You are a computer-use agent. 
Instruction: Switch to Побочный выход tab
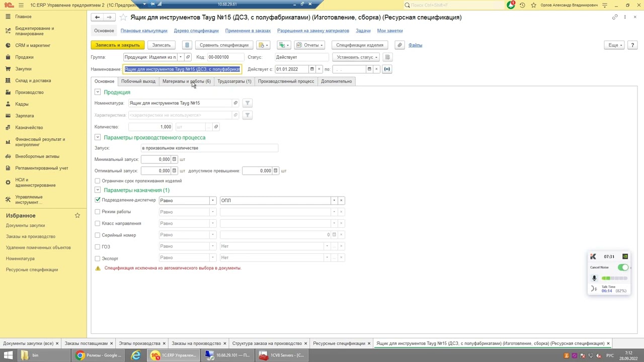pos(138,81)
